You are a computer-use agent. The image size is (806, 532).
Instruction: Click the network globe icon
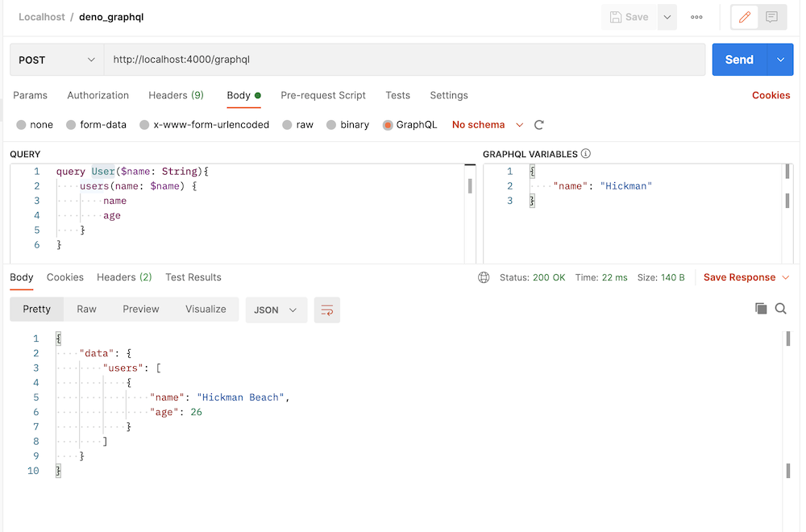pyautogui.click(x=484, y=277)
